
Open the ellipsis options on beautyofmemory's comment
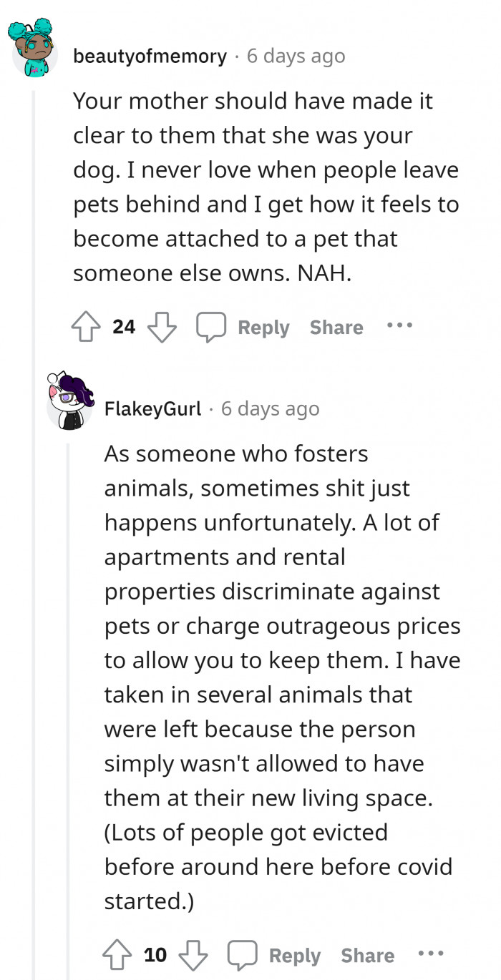tap(399, 325)
